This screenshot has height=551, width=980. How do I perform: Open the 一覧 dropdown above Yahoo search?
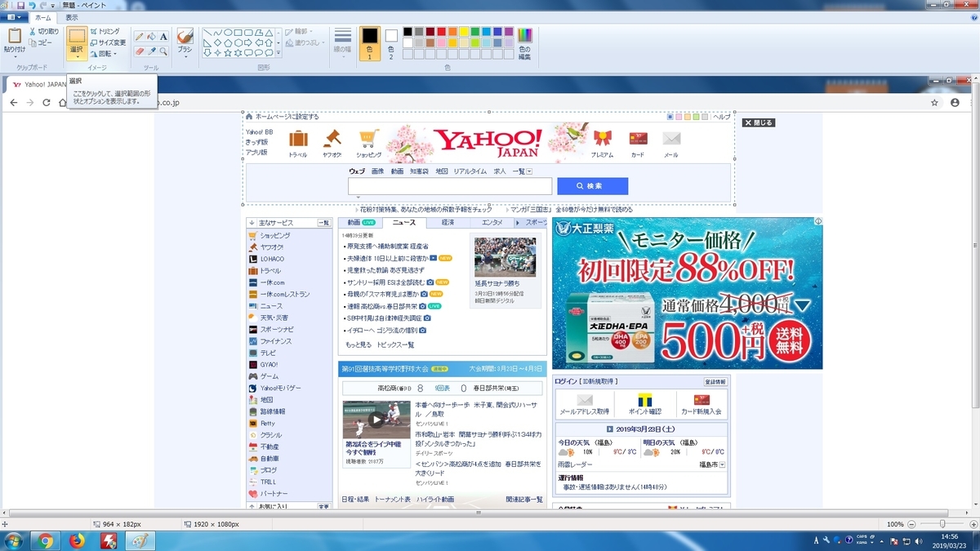[x=523, y=171]
